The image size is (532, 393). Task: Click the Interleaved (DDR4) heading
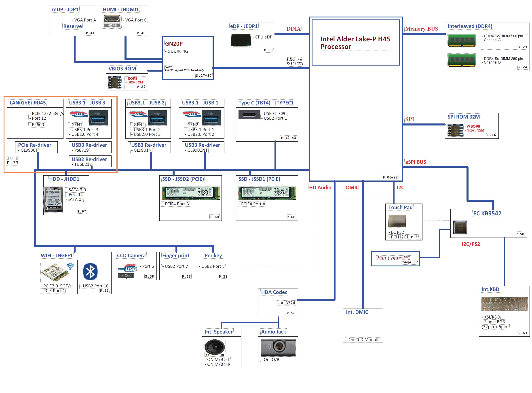(470, 26)
